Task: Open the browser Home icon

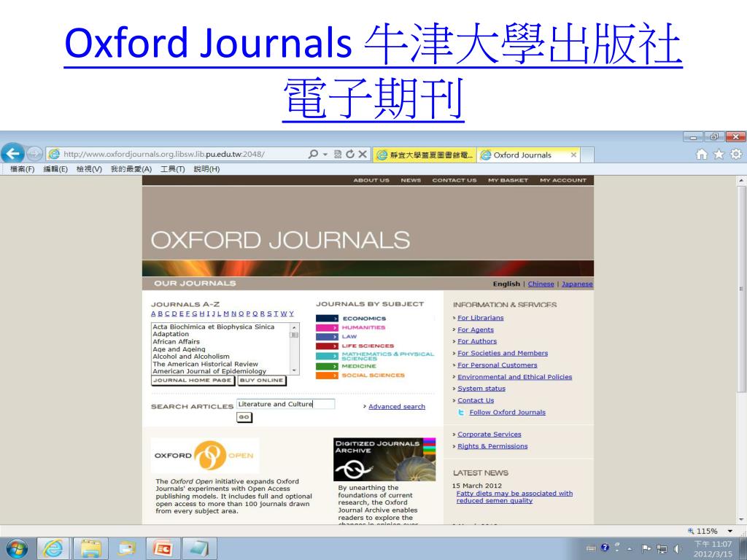Action: [x=701, y=154]
